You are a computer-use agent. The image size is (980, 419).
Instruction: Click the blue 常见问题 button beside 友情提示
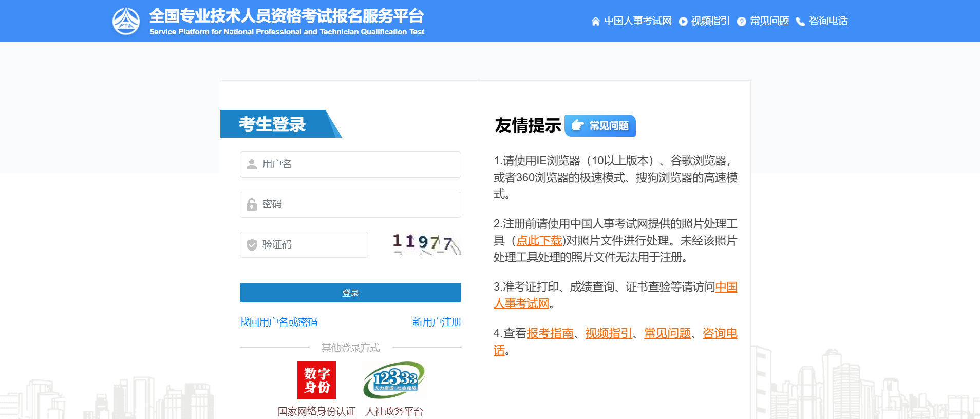click(x=600, y=126)
